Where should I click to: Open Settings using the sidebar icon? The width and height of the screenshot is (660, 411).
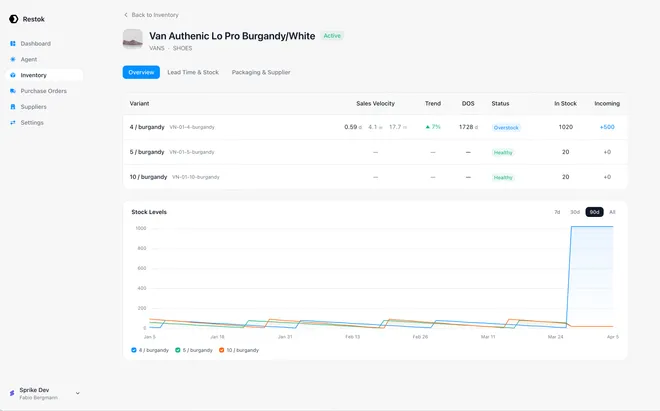coord(13,123)
